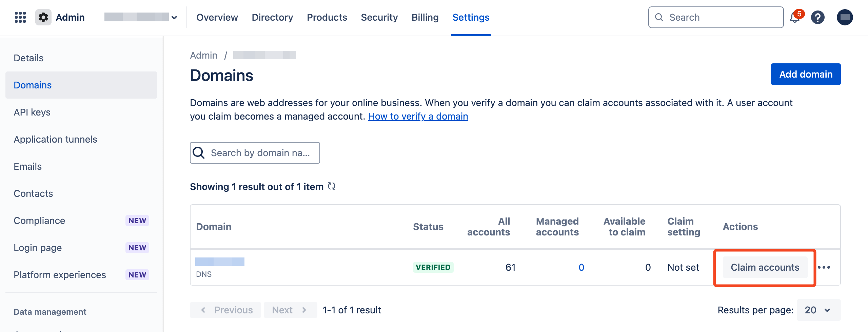Open Contacts in the sidebar
This screenshot has height=332, width=868.
81,193
